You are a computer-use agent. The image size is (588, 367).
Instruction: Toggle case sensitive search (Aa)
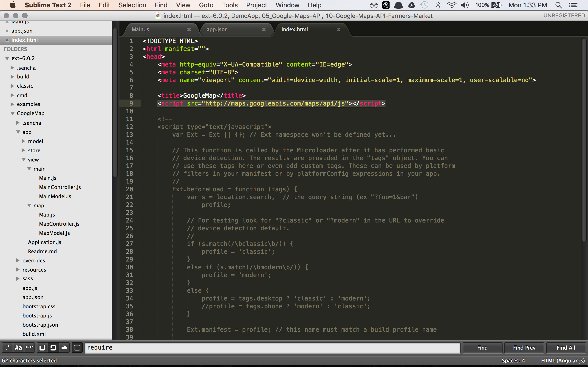coord(18,348)
